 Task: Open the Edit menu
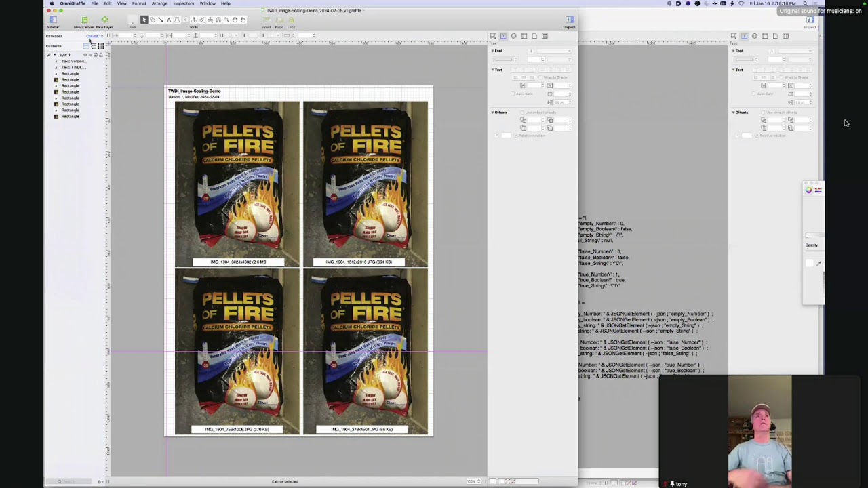click(107, 3)
